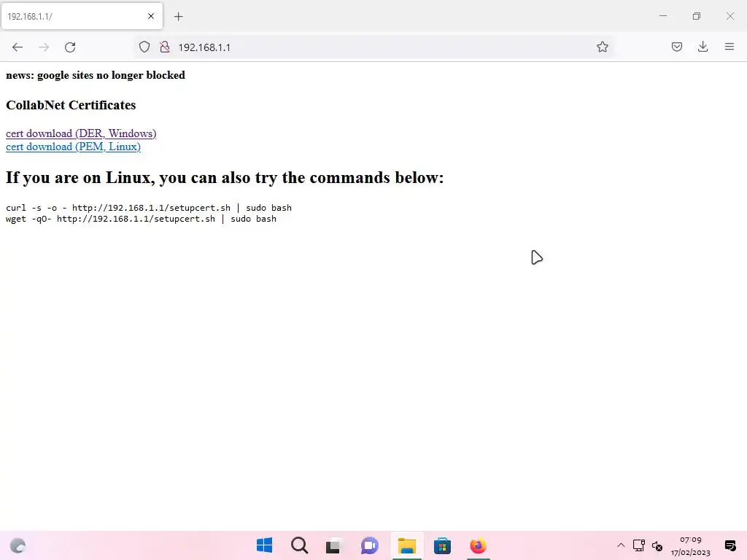Open Save to Pocket button

pyautogui.click(x=676, y=47)
